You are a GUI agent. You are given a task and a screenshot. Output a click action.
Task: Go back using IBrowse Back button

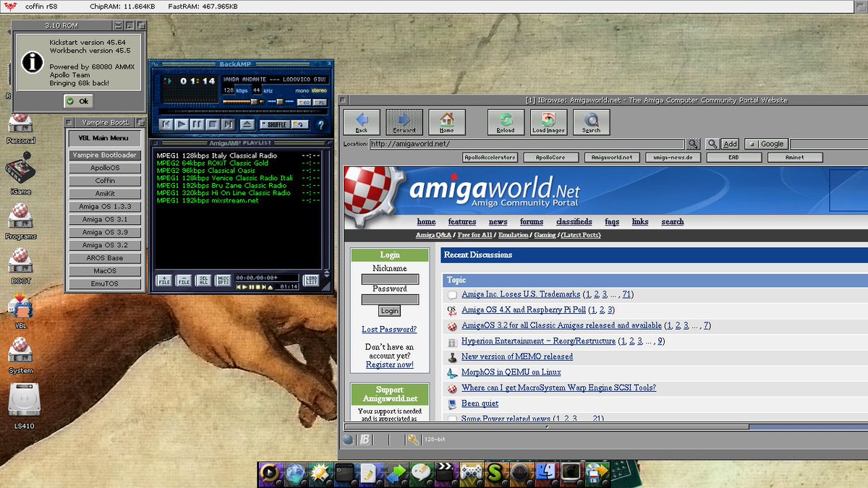[362, 122]
